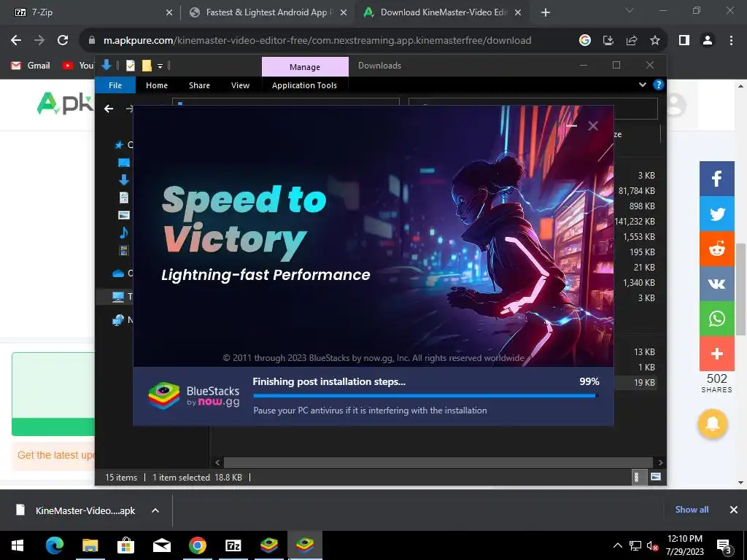Select the Music note in Explorer sidebar
The height and width of the screenshot is (560, 747).
tap(124, 233)
